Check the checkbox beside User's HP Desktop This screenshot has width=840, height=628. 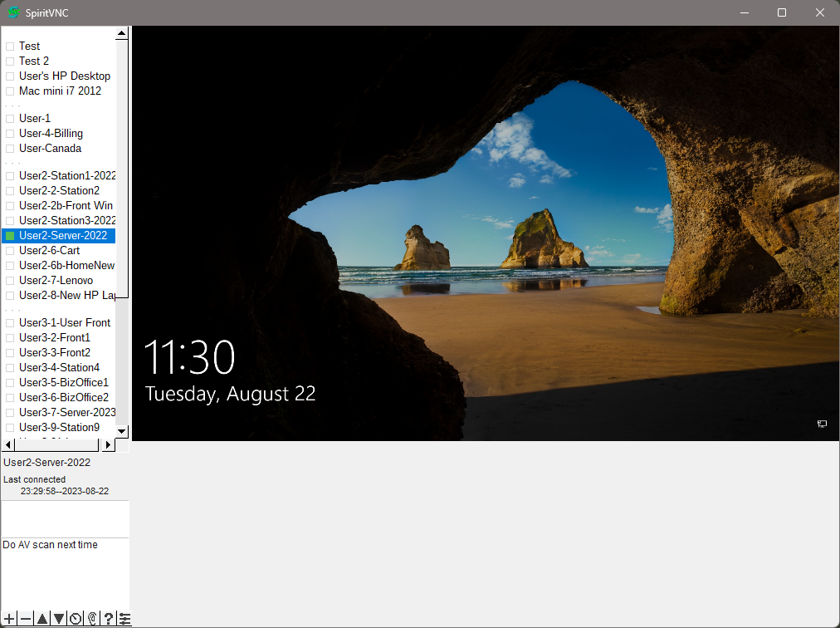tap(9, 76)
